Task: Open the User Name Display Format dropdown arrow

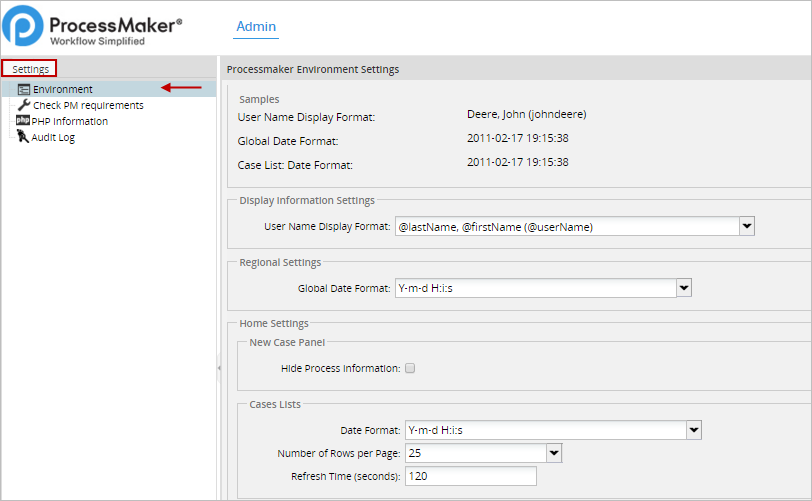Action: coord(746,227)
